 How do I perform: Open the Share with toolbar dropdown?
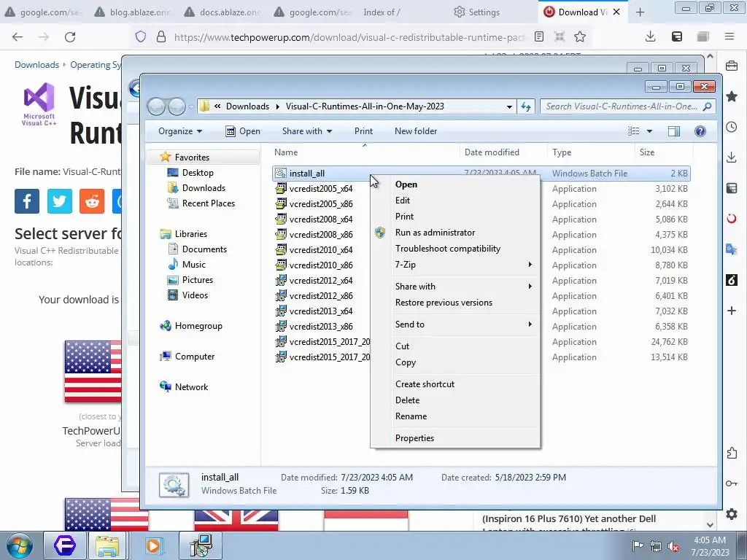click(307, 131)
